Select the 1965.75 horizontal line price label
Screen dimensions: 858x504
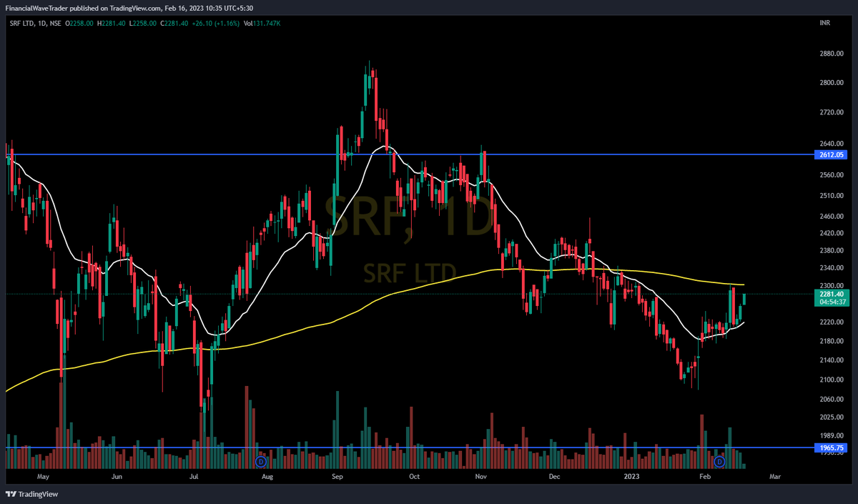[x=832, y=448]
